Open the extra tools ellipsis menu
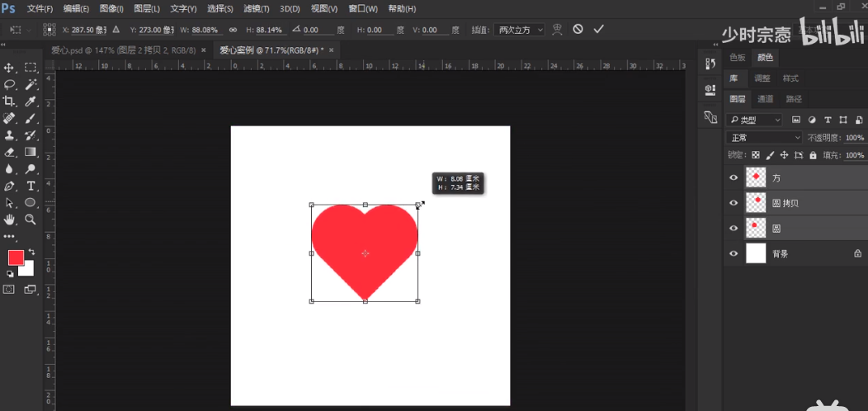The image size is (868, 411). coord(9,237)
